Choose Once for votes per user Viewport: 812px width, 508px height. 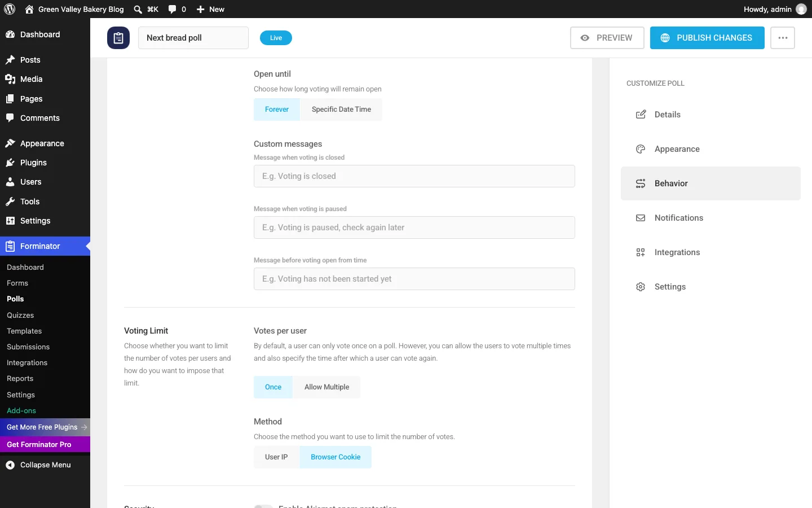point(273,387)
